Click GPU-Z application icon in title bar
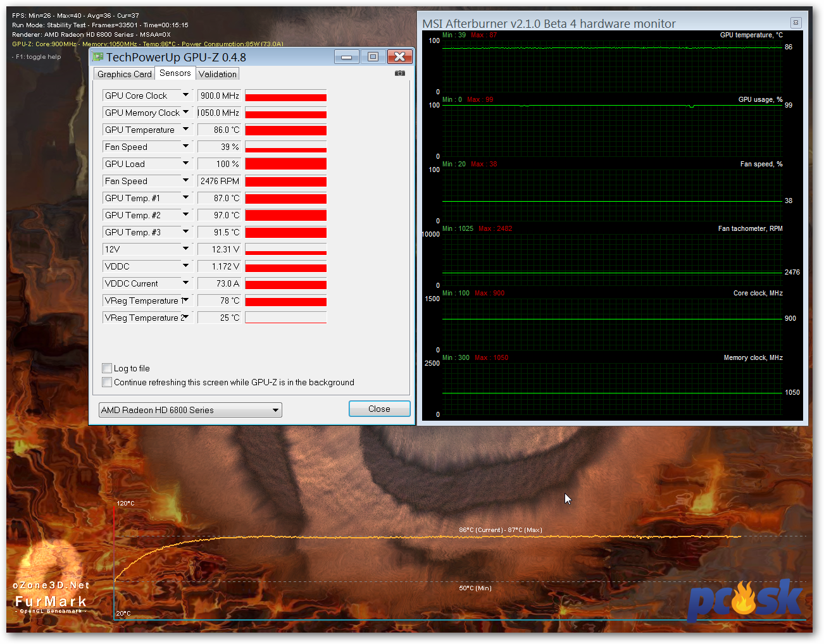This screenshot has width=824, height=644. (98, 57)
